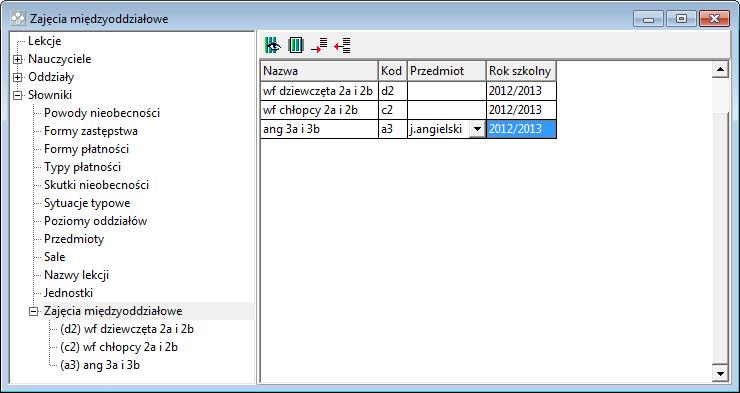Click cell 'wf dziewczęta 2a i 2b'
740x393 pixels.
tap(319, 91)
